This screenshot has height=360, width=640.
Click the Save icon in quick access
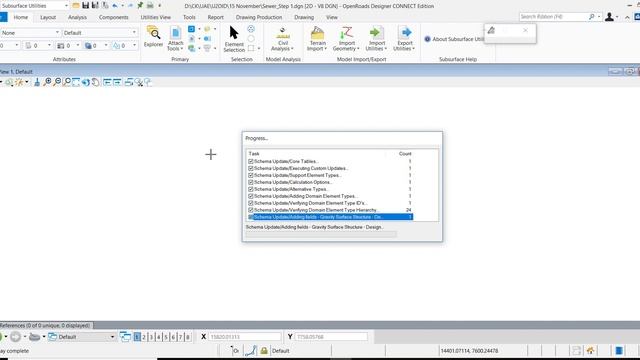tap(85, 6)
